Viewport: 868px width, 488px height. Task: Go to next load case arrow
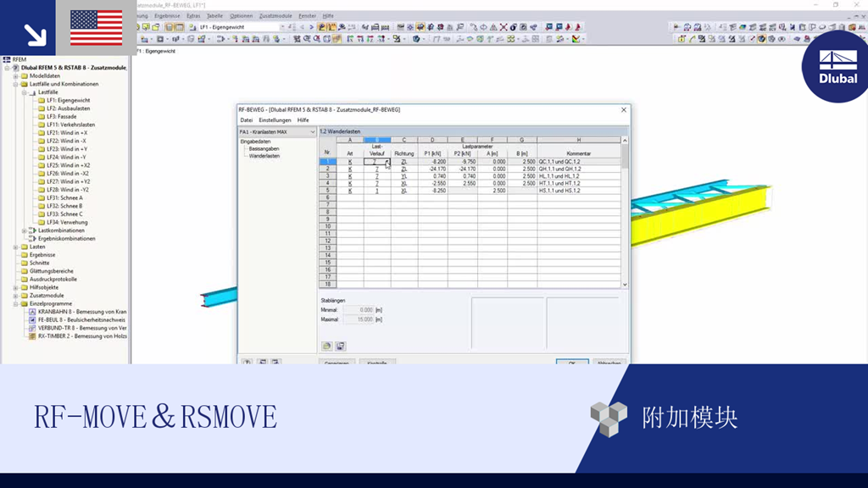(x=311, y=27)
